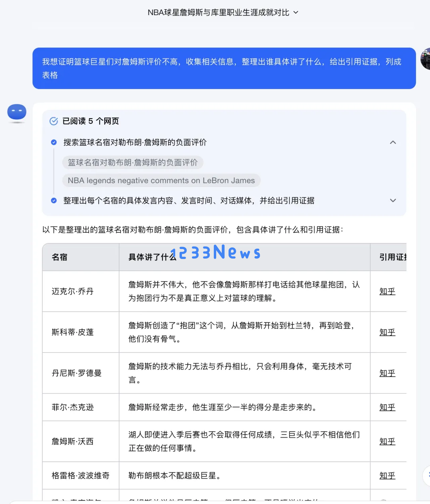Click the name cell 格雷格·波波维奇
430x504 pixels.
tap(81, 476)
